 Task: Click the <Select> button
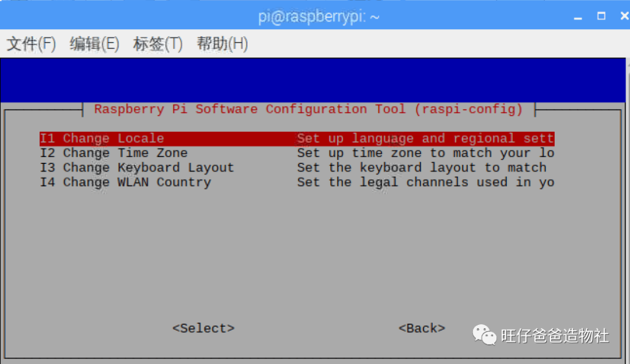204,328
